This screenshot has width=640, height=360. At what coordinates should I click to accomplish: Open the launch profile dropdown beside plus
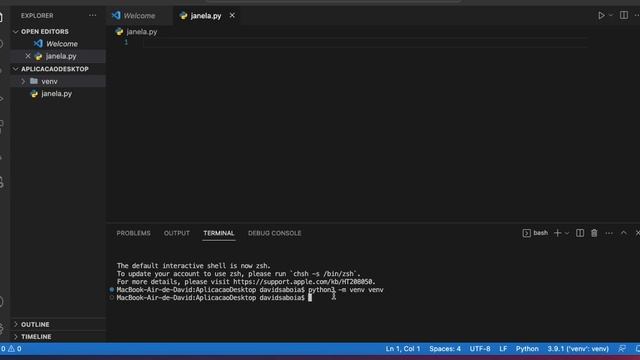(567, 233)
